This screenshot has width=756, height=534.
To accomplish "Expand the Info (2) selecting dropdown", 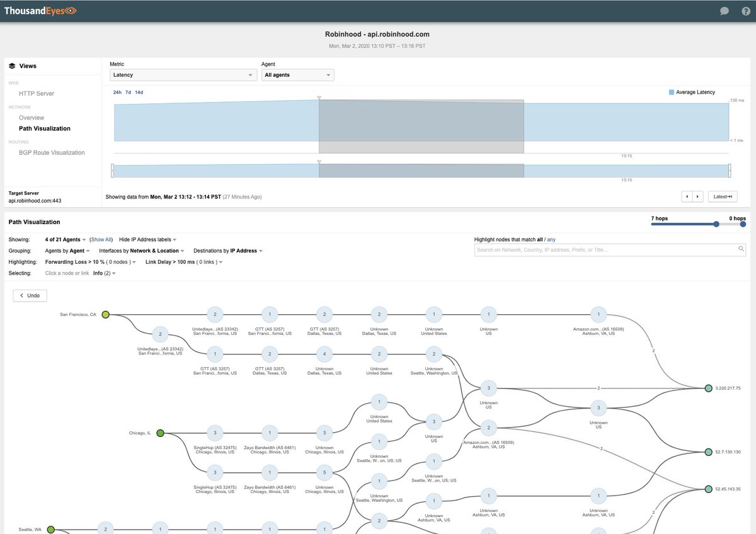I will point(104,273).
